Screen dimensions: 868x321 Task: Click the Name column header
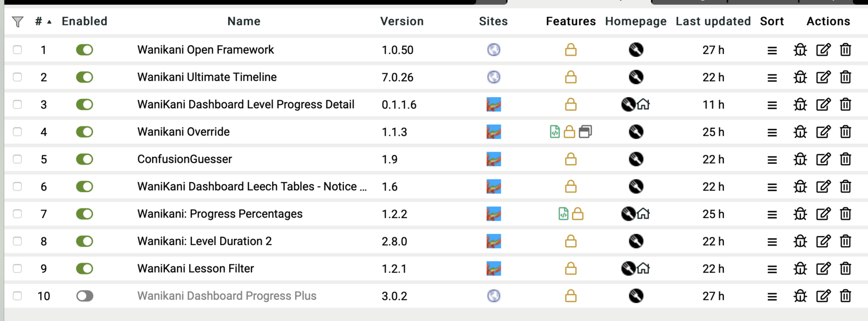[x=244, y=22]
